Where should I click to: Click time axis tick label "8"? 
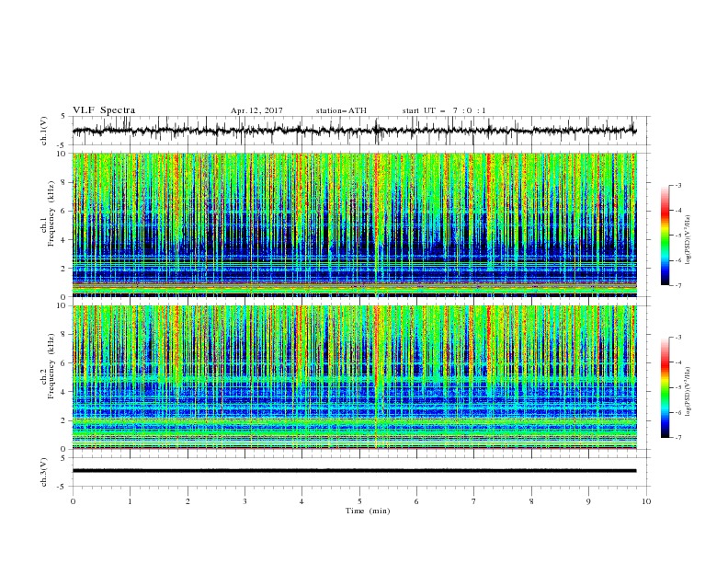[531, 501]
